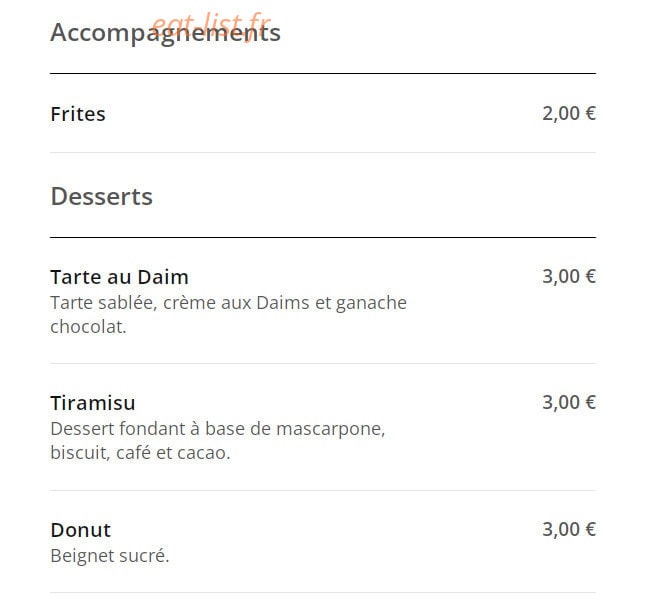Click the Dessert fondant à base de mascarpone description
This screenshot has height=614, width=647.
point(218,441)
